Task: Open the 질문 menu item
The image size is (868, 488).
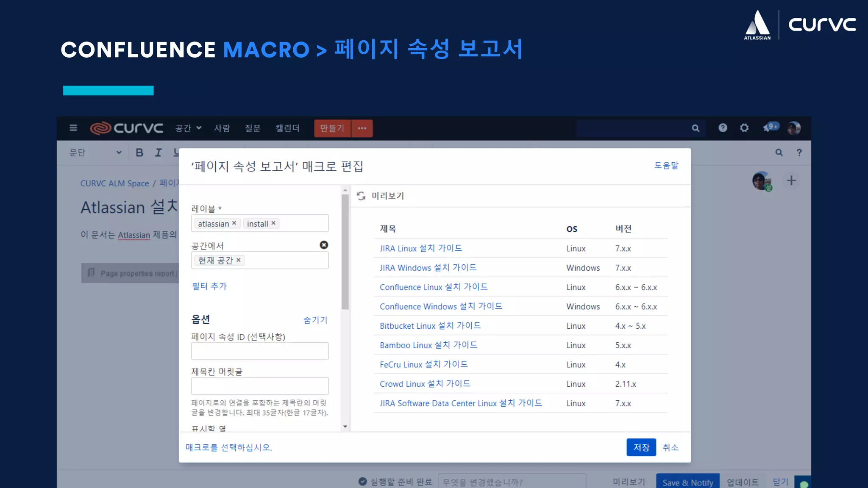Action: [253, 128]
